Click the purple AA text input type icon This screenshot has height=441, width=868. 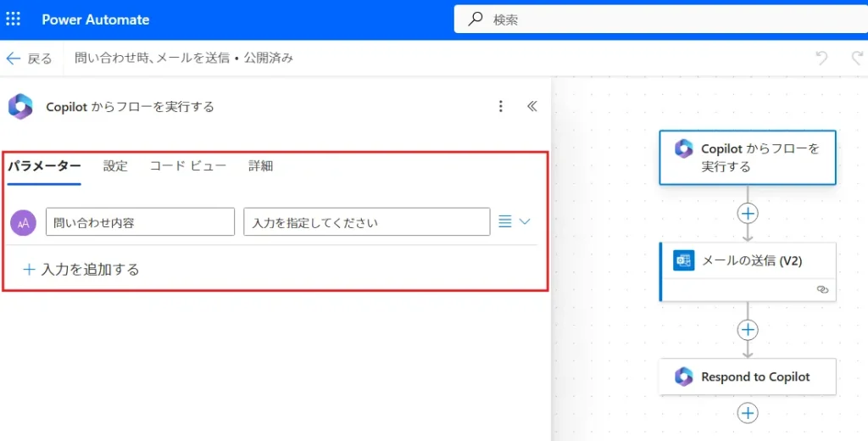pyautogui.click(x=23, y=222)
